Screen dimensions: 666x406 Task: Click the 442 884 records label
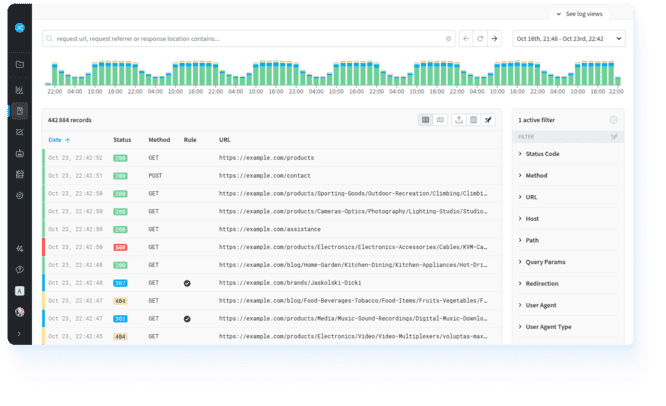pos(70,120)
